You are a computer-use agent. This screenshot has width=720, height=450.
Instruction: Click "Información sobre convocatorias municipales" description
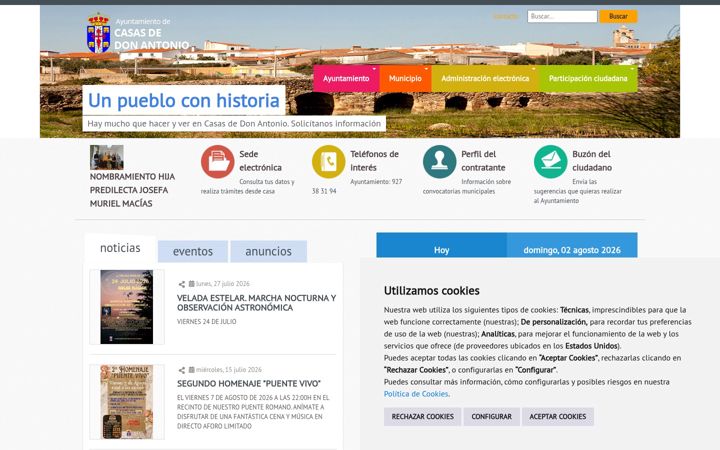[467, 186]
